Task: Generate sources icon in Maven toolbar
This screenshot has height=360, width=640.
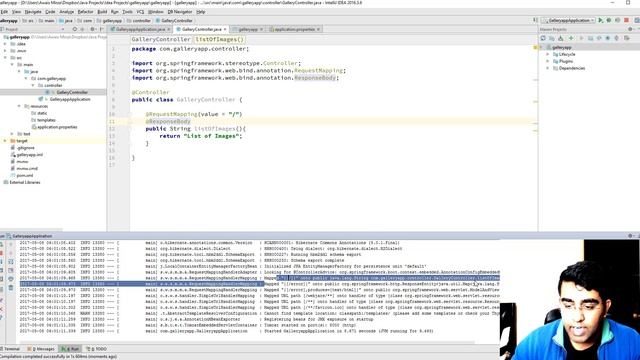Action: pyautogui.click(x=552, y=38)
